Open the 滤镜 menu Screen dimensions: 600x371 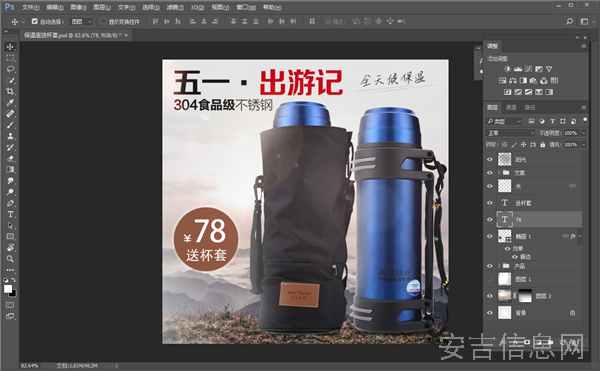click(175, 7)
